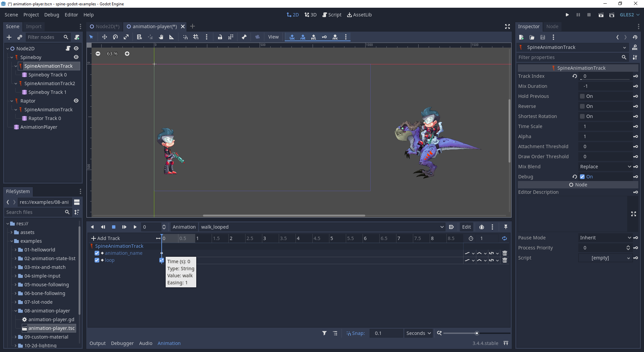
Task: Open the Mix Blend dropdown
Action: click(x=605, y=167)
